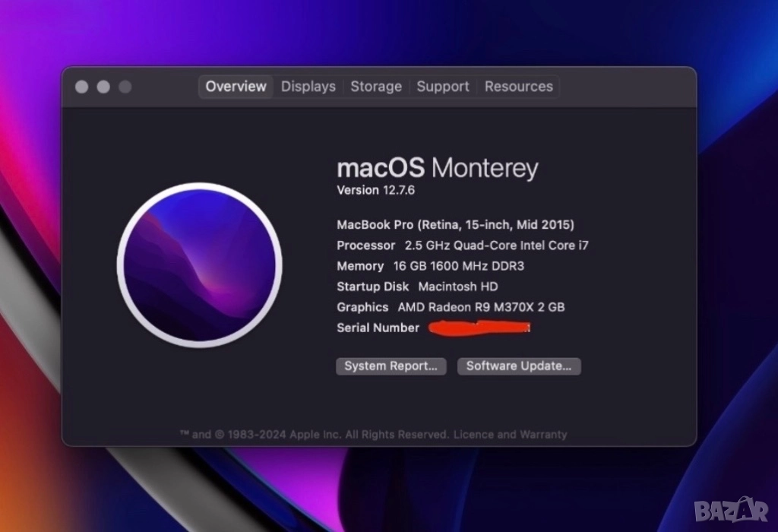The width and height of the screenshot is (778, 532).
Task: Click the macOS Monterey heading
Action: 437,168
